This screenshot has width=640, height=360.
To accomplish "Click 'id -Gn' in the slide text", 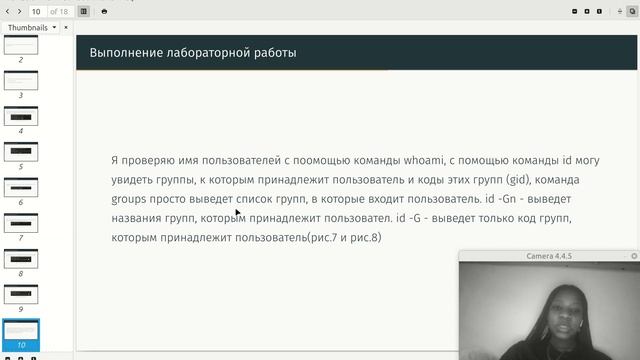I will (x=500, y=199).
